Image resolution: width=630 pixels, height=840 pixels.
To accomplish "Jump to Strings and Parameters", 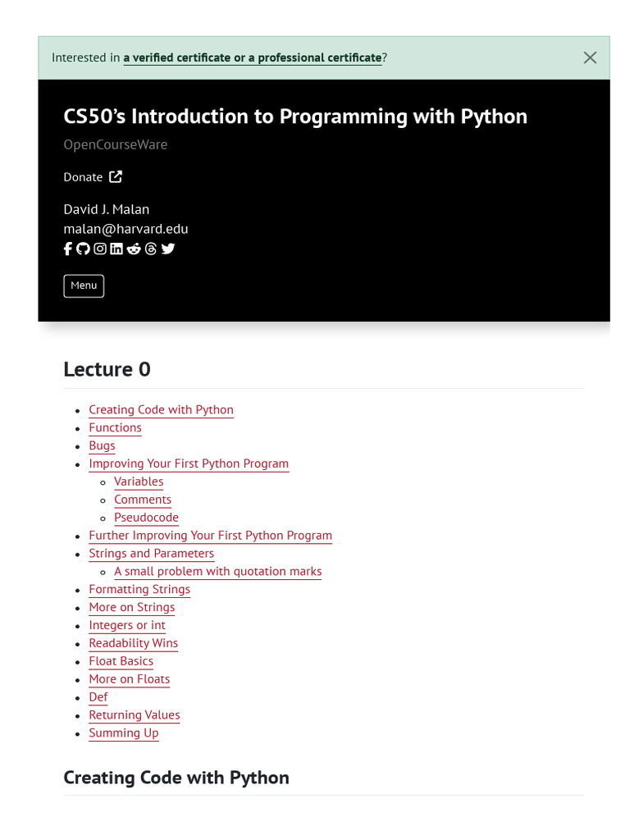I will [152, 554].
